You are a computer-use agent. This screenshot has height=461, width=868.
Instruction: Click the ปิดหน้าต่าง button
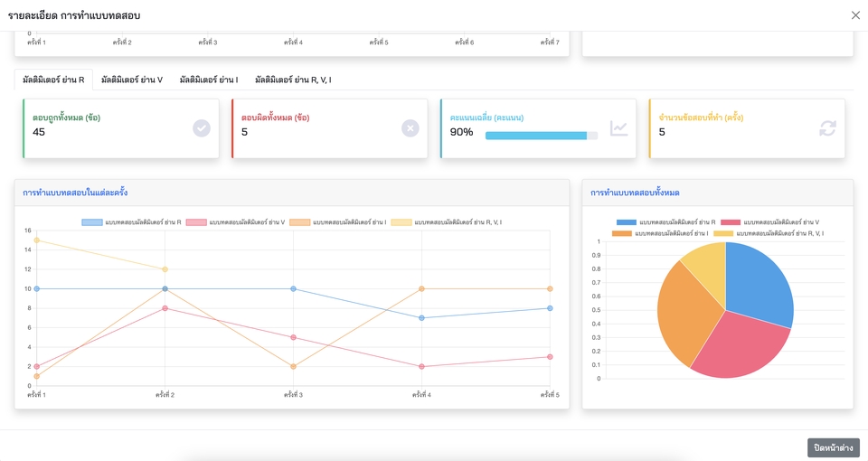pos(833,447)
